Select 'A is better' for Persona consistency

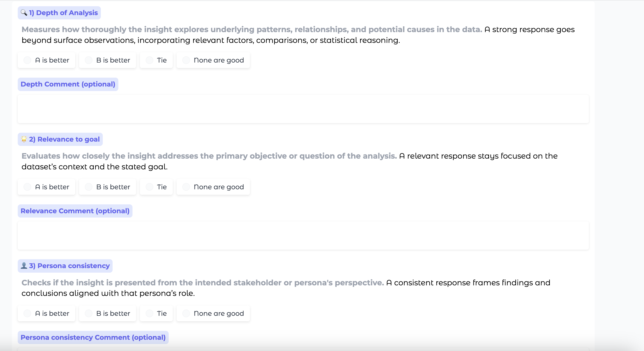[27, 313]
